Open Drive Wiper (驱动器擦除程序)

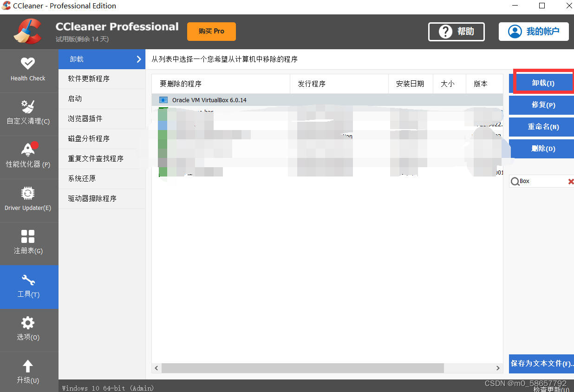(x=102, y=199)
